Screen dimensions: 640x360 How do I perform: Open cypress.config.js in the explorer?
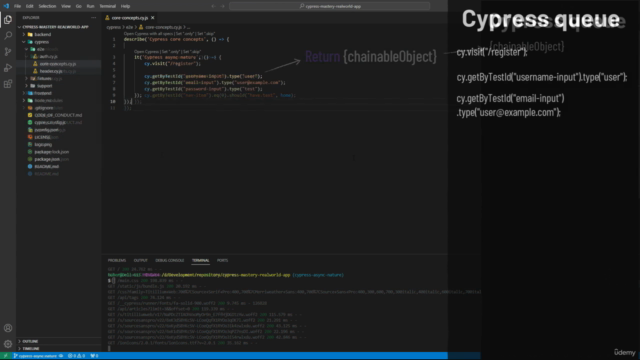click(50, 122)
